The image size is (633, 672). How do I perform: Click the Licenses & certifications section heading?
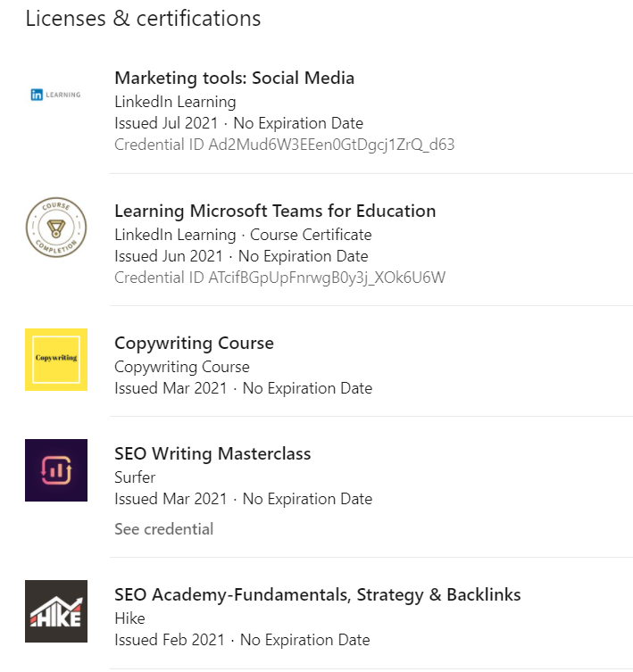[143, 19]
